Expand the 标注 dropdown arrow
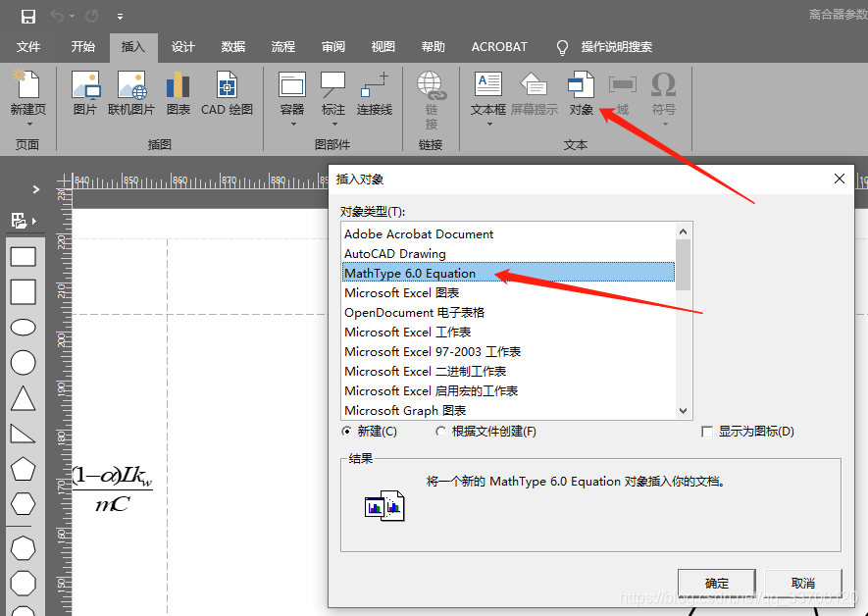The width and height of the screenshot is (868, 616). point(333,124)
